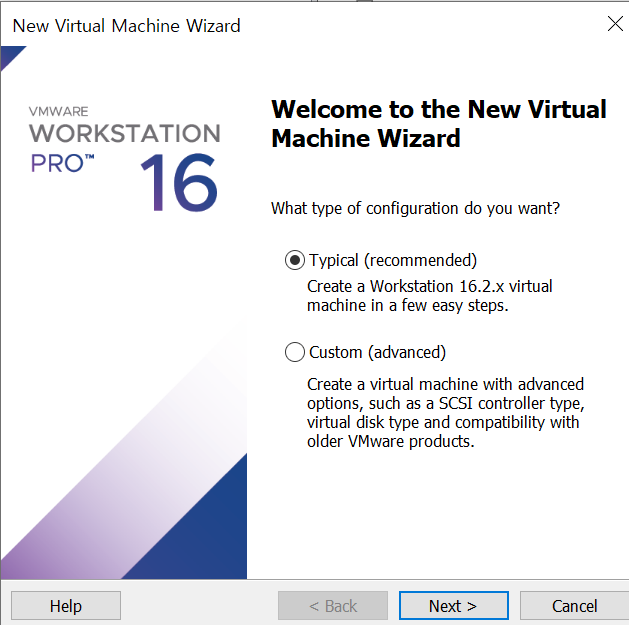Click the 'What type of configuration' question text
Screen dimensions: 629x625
[415, 209]
